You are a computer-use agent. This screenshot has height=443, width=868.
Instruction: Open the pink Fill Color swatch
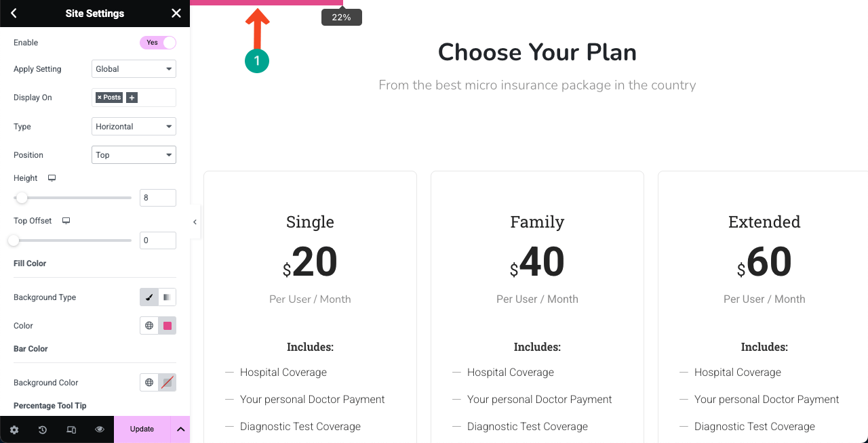(167, 326)
